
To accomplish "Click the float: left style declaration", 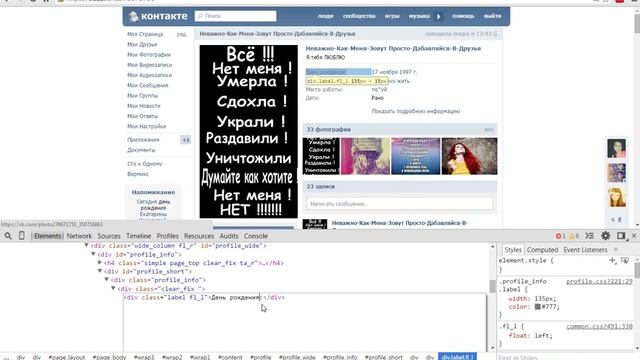I will [530, 336].
